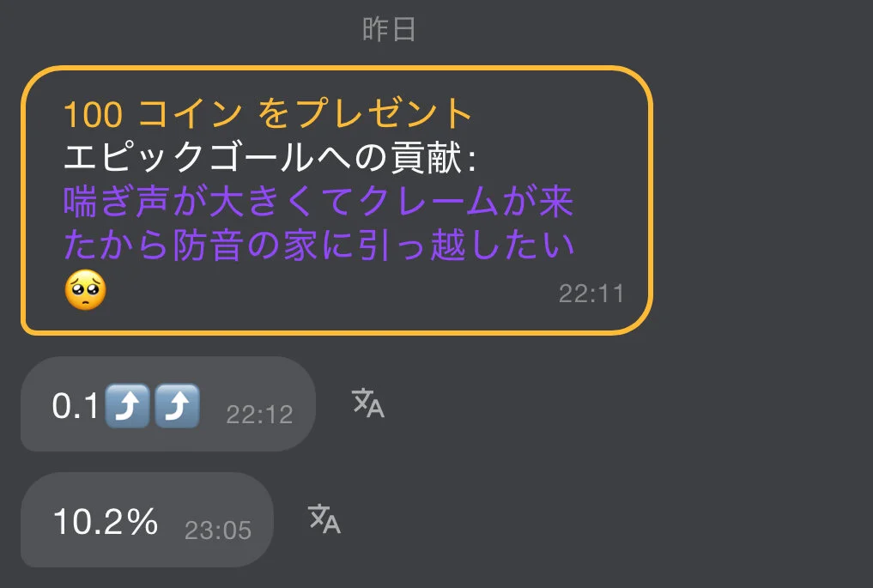The width and height of the screenshot is (873, 588).
Task: Click the orange プレゼント word
Action: tap(384, 113)
